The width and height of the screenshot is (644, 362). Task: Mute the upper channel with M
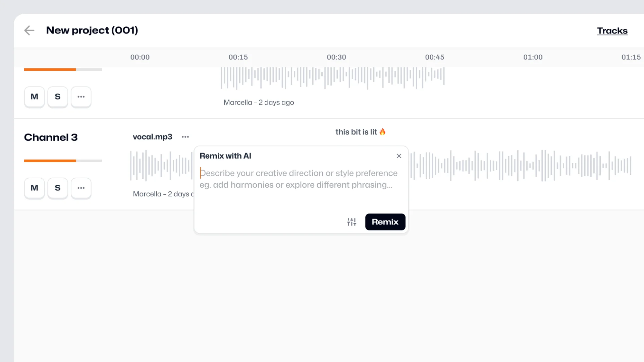tap(34, 97)
